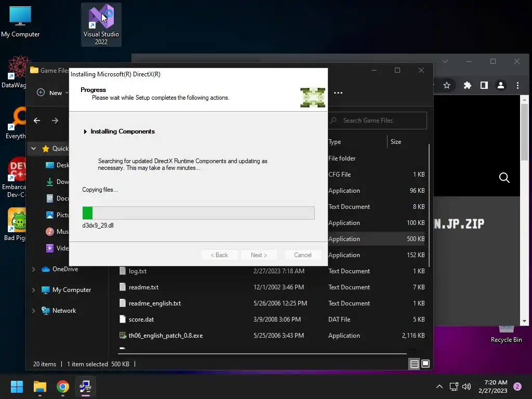Open the network status tray icon
The width and height of the screenshot is (532, 399).
click(x=454, y=387)
